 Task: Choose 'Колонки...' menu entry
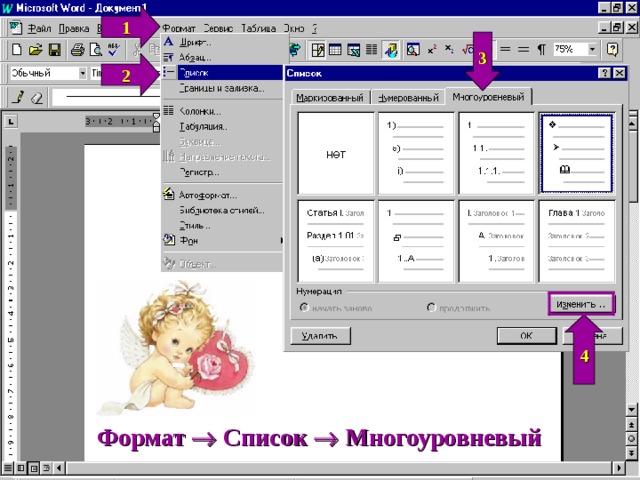click(222, 111)
